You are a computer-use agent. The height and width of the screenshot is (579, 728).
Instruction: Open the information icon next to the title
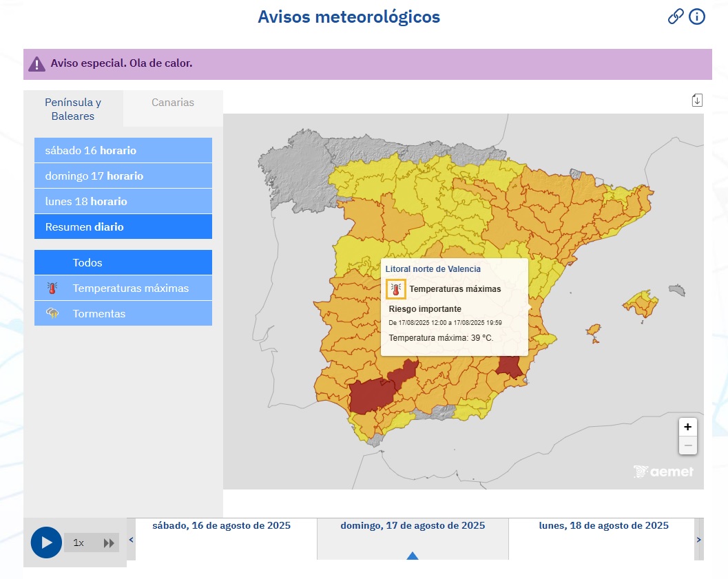click(696, 17)
